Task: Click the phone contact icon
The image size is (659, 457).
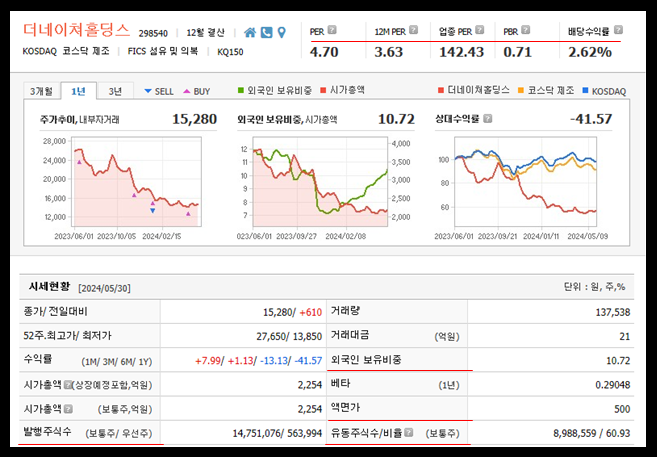Action: click(x=266, y=32)
